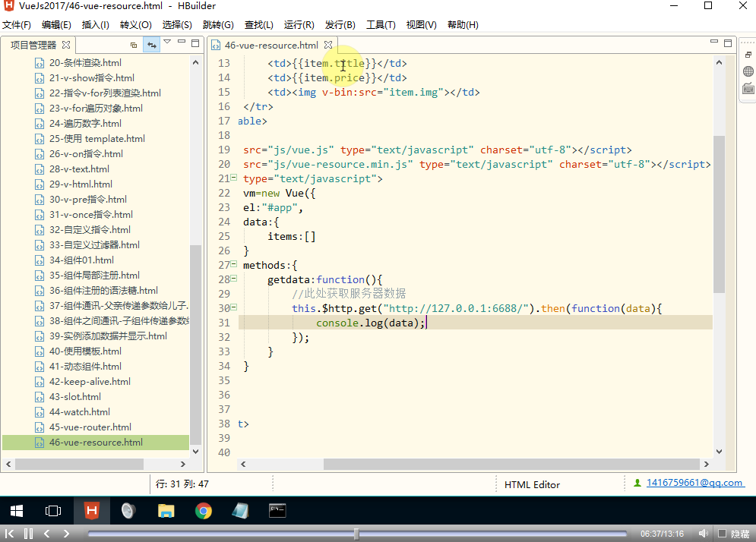The height and width of the screenshot is (542, 756).
Task: Open the Windows Start menu
Action: pos(17,511)
